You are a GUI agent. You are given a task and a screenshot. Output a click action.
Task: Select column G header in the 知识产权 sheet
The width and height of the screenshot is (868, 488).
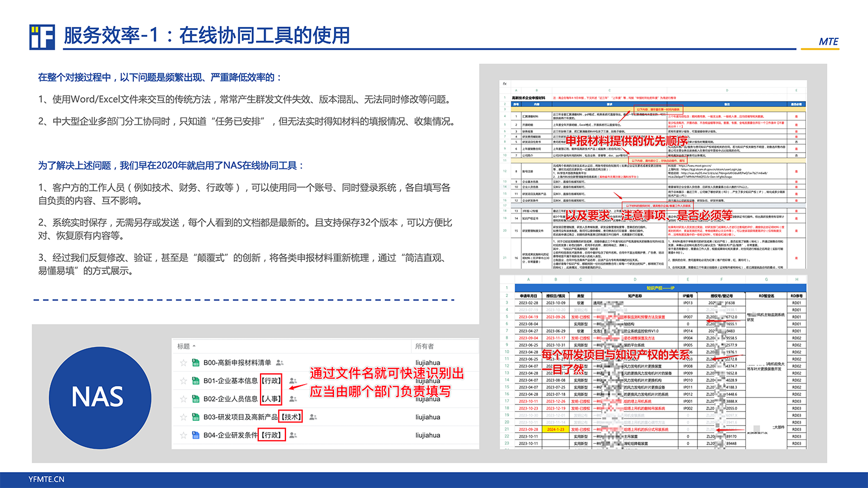pos(766,279)
